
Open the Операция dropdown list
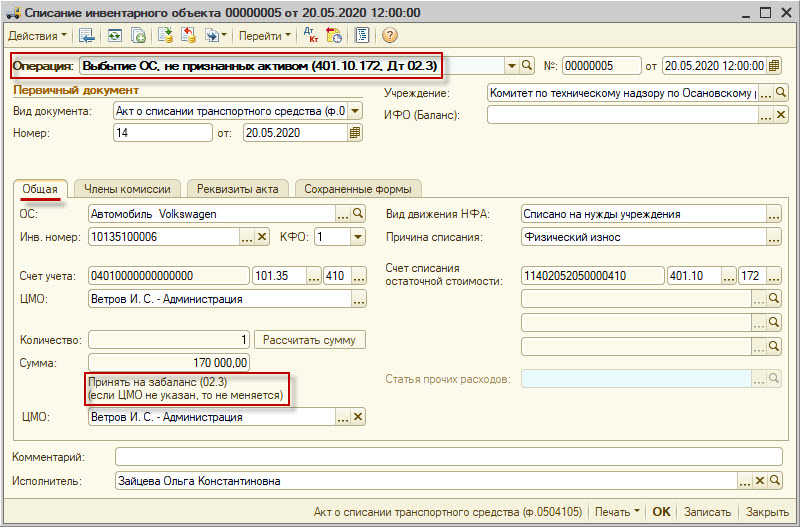coord(511,66)
